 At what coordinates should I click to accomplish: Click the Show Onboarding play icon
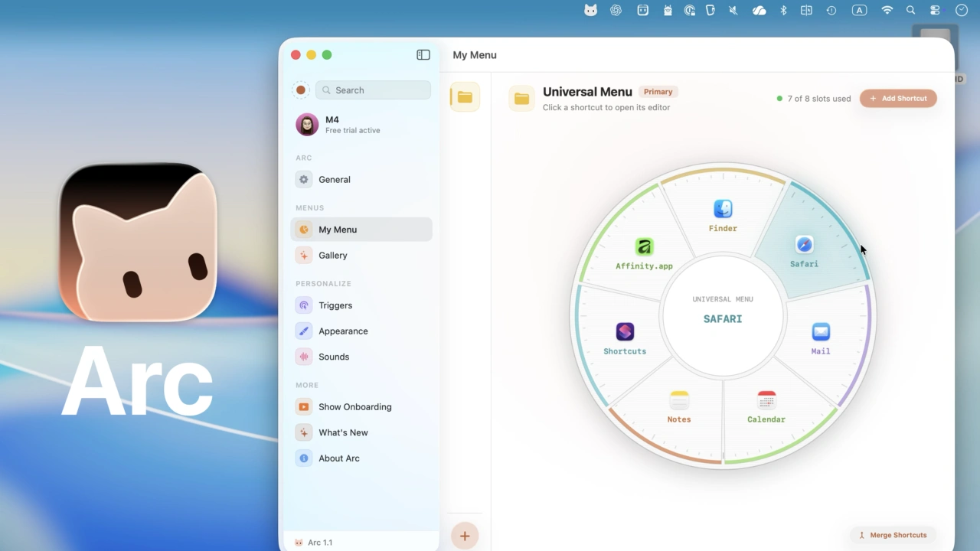(304, 407)
